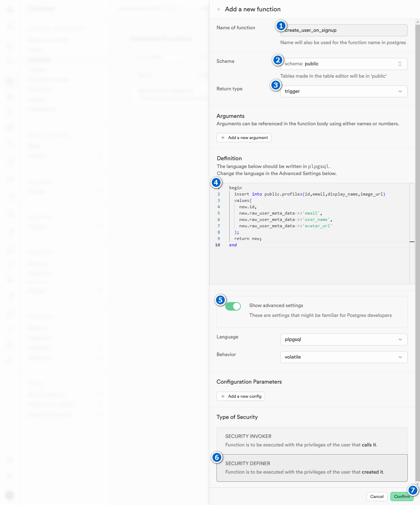The width and height of the screenshot is (420, 505).
Task: Click the scroll down arrow of the panel
Action: (418, 484)
